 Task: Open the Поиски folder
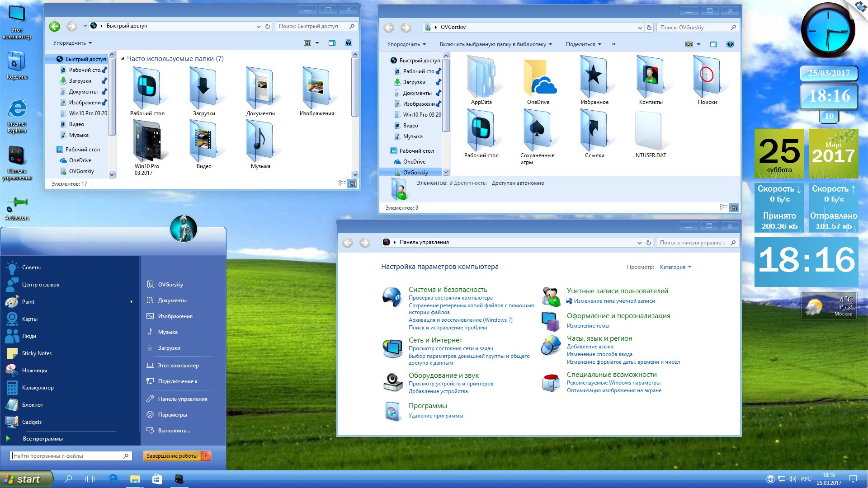(x=707, y=80)
